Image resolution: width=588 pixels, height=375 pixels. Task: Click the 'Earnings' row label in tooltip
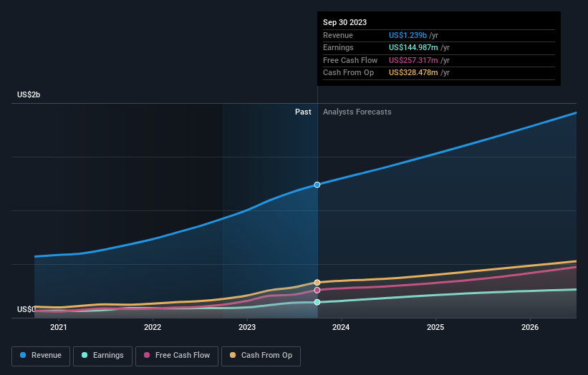(x=338, y=47)
